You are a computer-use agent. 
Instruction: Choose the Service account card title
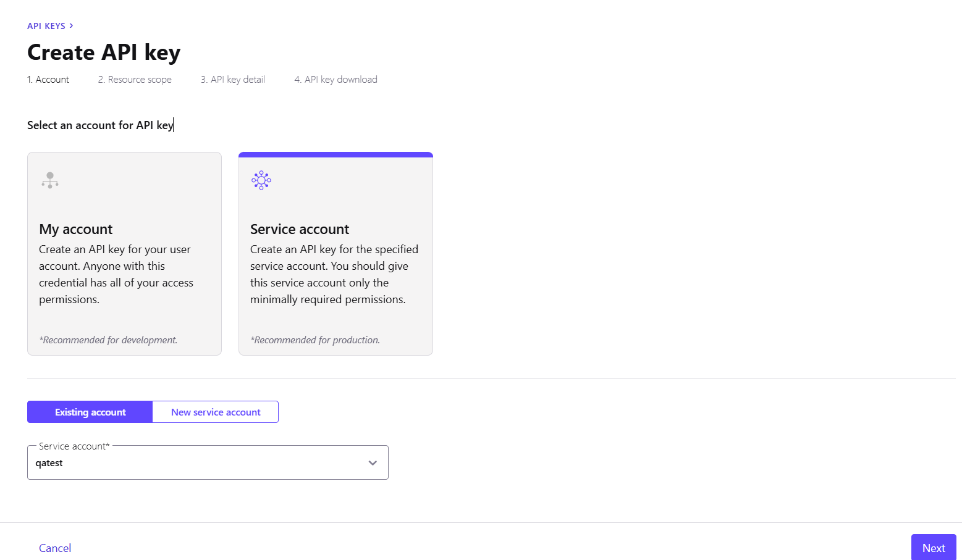[x=300, y=229]
